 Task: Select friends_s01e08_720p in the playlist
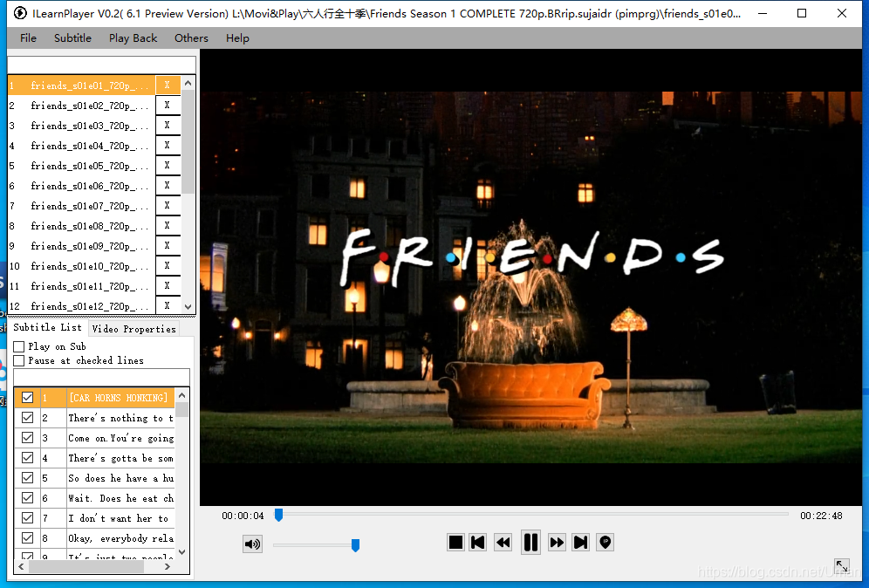coord(81,226)
